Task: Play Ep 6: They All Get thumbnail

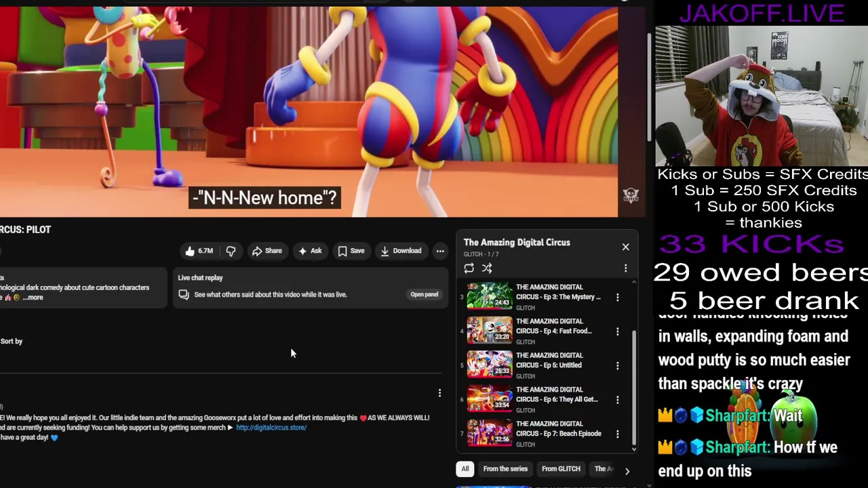Action: point(490,399)
